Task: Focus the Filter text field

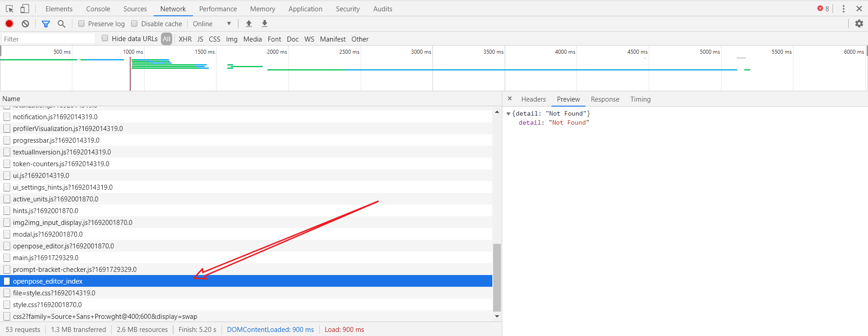Action: click(48, 39)
